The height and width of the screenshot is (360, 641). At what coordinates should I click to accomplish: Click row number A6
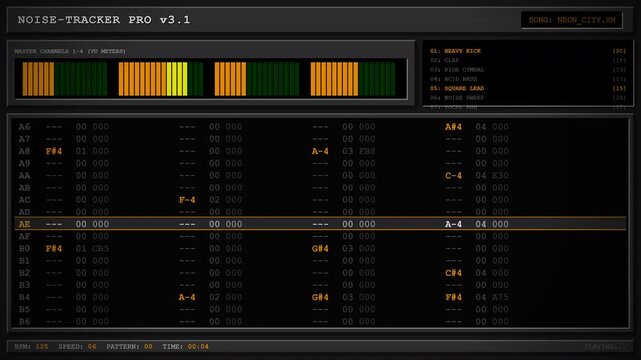[25, 127]
